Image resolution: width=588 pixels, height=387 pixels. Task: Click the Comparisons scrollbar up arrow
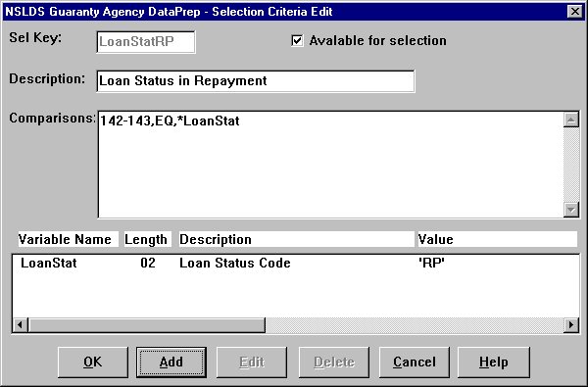570,120
